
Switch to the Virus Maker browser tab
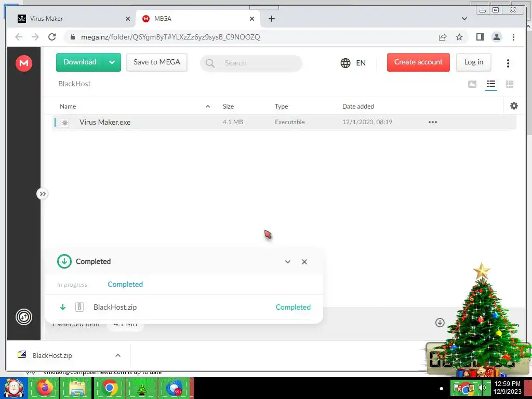(x=73, y=19)
